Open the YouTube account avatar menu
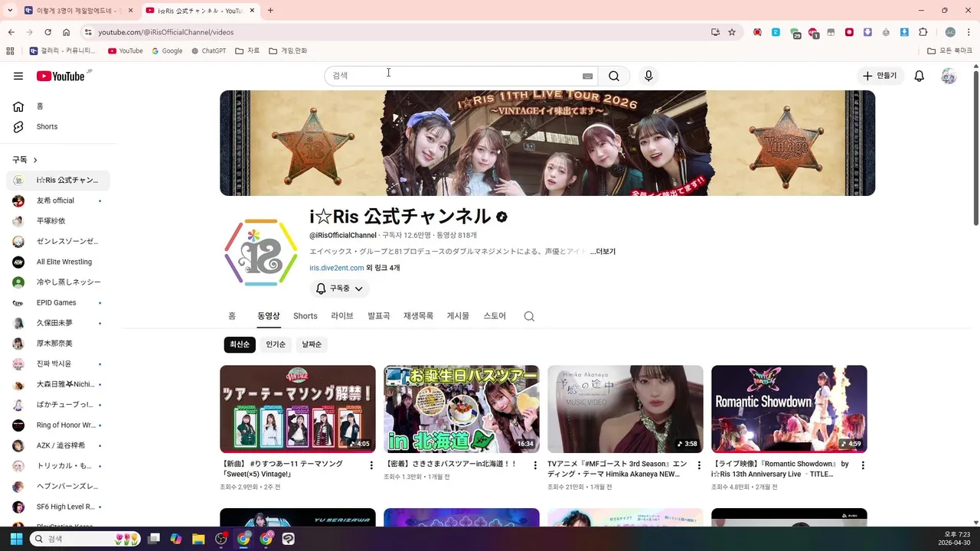Screen dimensions: 980x551 pyautogui.click(x=949, y=76)
